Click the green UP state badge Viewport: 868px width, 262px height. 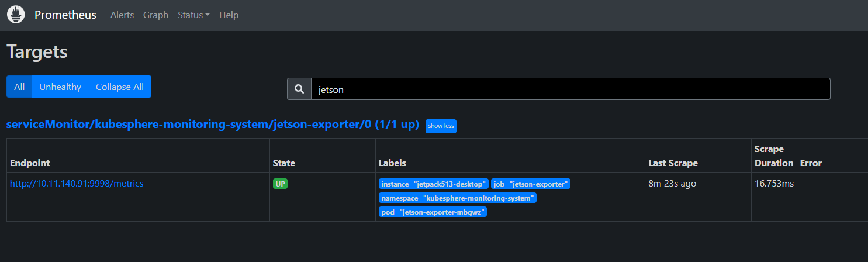click(281, 184)
